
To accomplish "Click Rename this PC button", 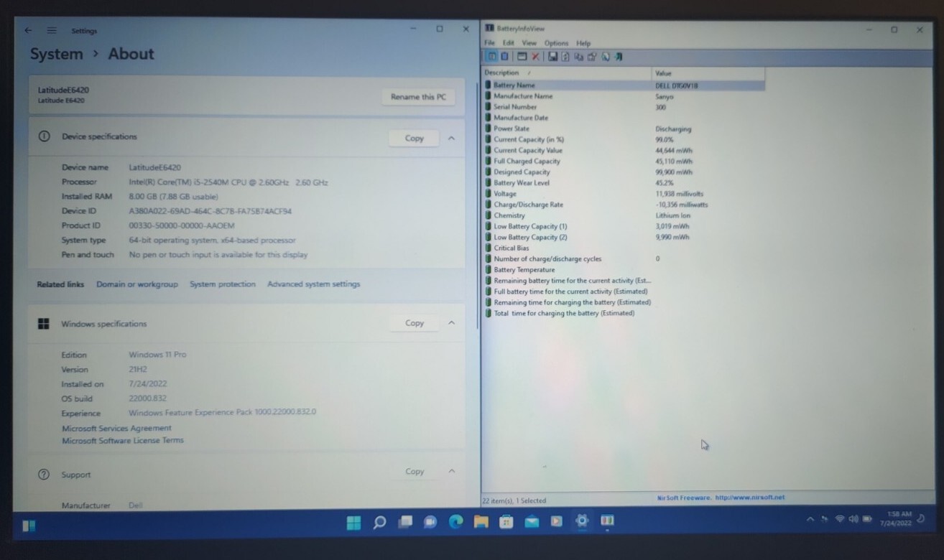I will [418, 97].
